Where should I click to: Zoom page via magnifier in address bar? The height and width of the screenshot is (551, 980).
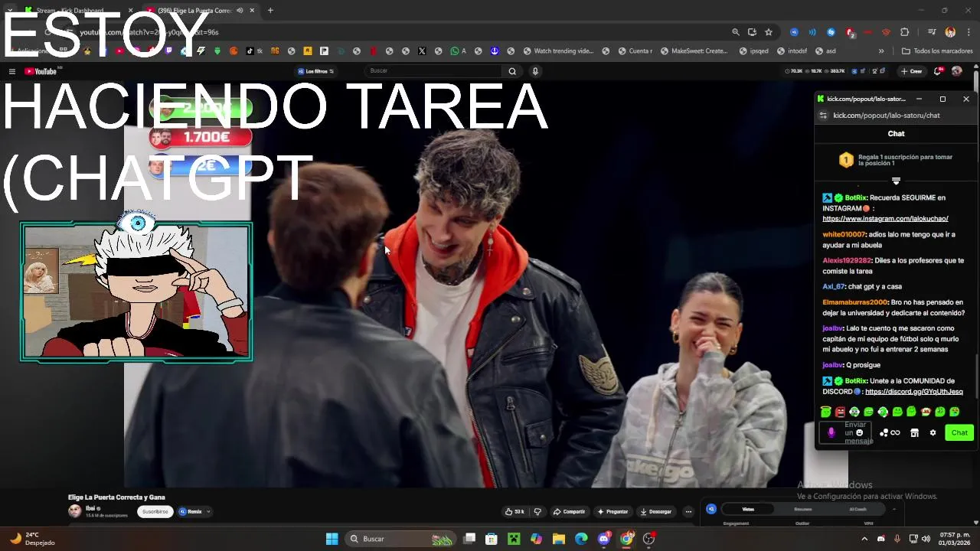tap(736, 32)
